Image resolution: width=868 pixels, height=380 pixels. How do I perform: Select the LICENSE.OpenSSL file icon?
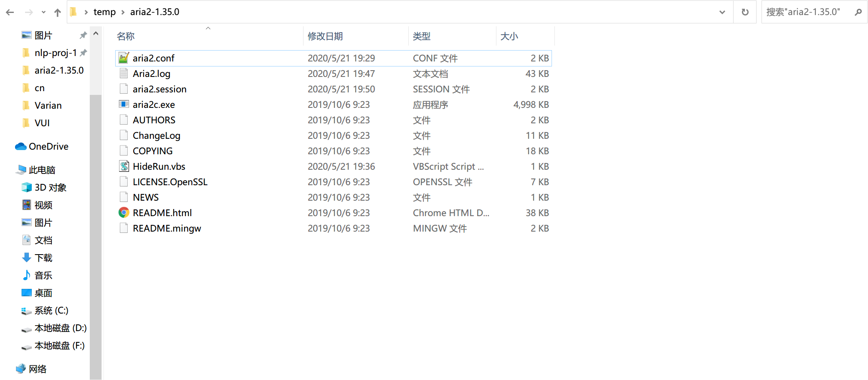coord(124,182)
